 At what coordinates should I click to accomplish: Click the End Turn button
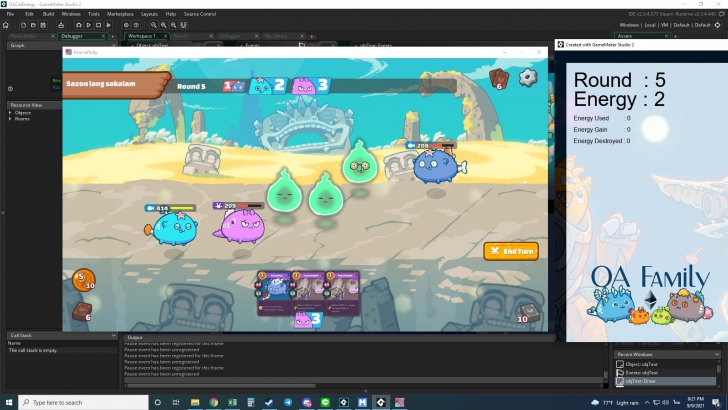pos(511,251)
